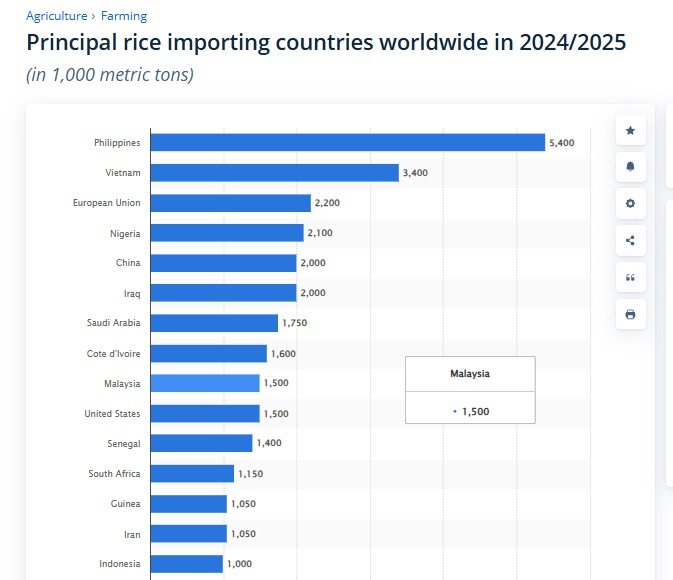Viewport: 673px width, 580px height.
Task: Open the Agriculture breadcrumb link
Action: [57, 16]
